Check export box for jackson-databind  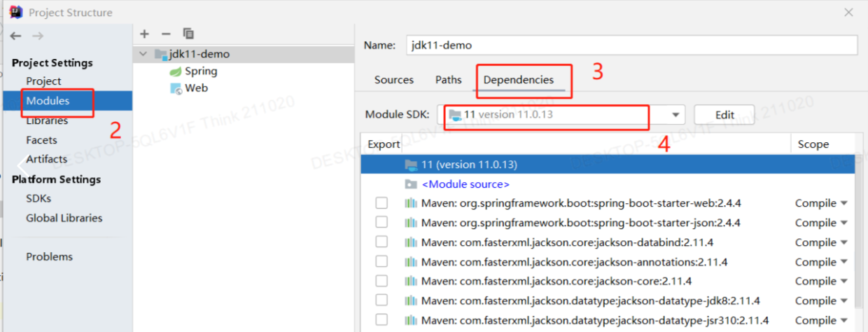coord(381,242)
